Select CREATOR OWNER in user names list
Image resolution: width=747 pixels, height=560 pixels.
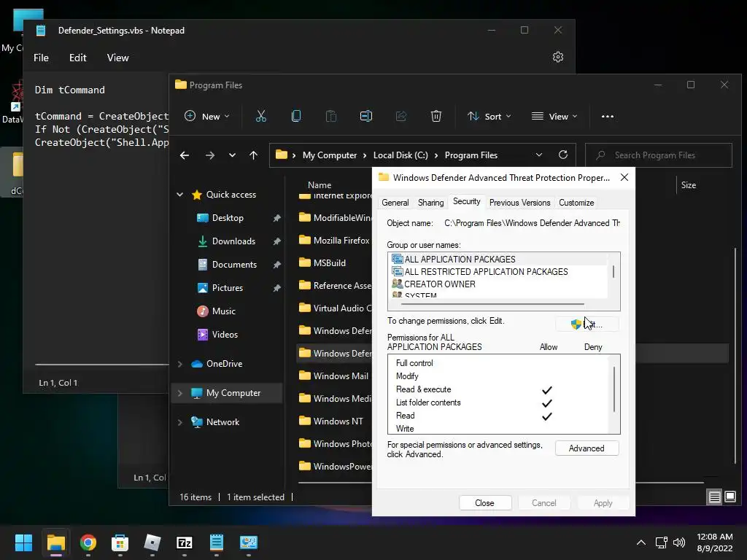tap(439, 284)
